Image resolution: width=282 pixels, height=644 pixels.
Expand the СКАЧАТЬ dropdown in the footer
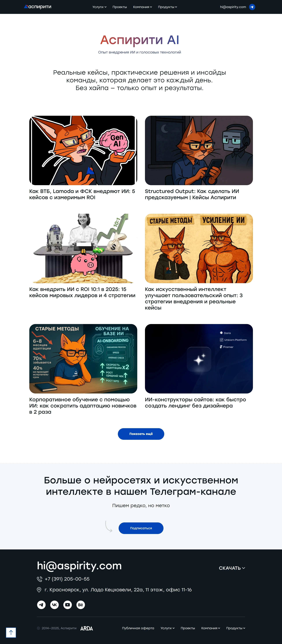coord(232,568)
